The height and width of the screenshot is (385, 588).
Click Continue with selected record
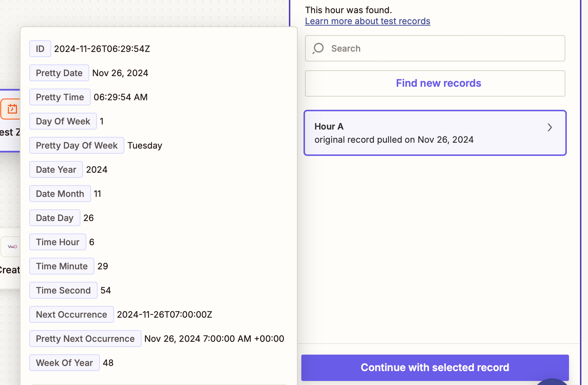click(435, 367)
